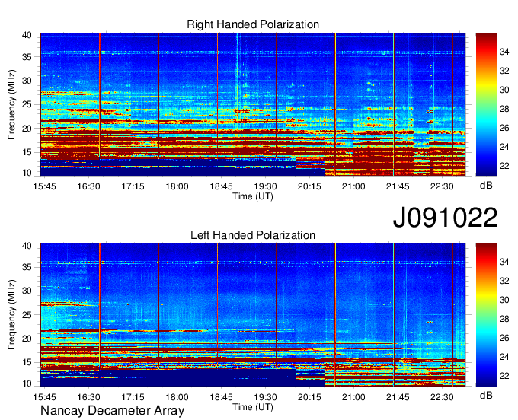Click 34 value on Left Handed colorbar
Image resolution: width=518 pixels, height=420 pixels.
point(504,262)
